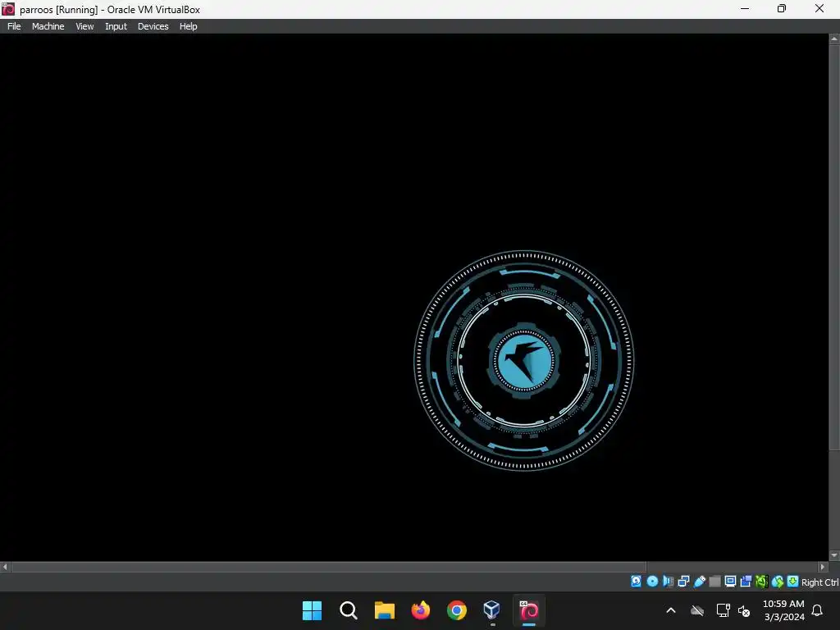Click the scroll down arrow of vertical scrollbar
Screen dimensions: 840x630
(834, 555)
